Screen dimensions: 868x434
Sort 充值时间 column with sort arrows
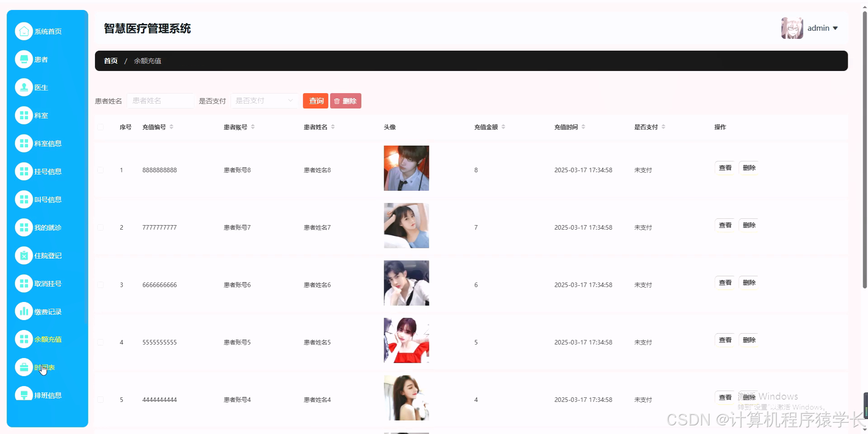(x=583, y=127)
